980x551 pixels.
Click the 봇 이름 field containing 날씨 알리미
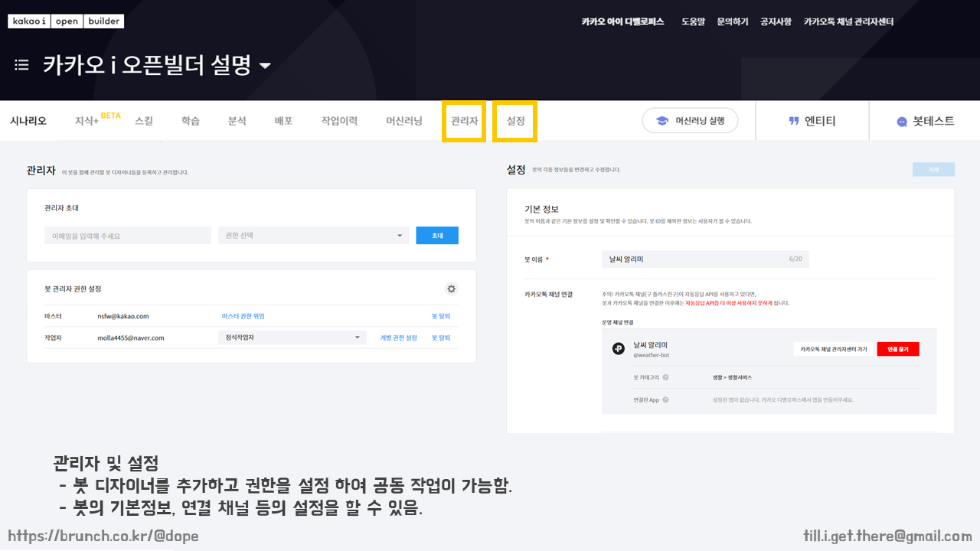click(705, 259)
